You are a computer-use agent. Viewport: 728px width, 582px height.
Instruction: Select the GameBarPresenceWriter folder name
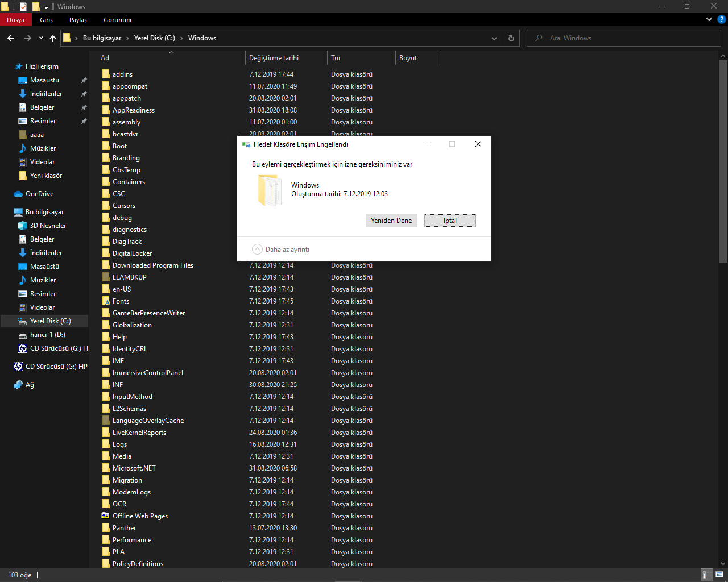point(148,313)
